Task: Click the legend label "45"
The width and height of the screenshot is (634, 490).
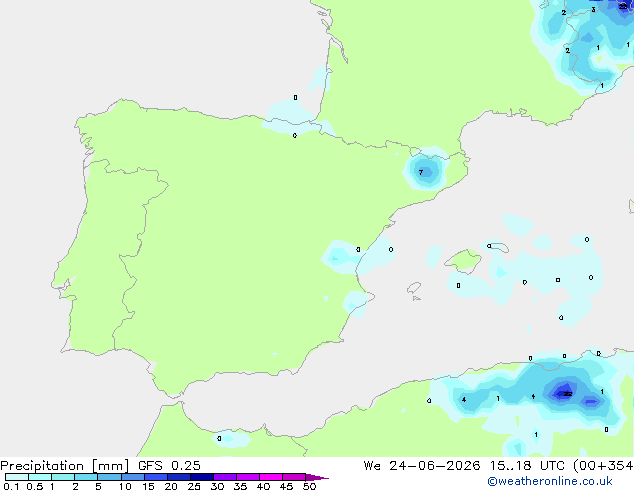Action: point(286,486)
